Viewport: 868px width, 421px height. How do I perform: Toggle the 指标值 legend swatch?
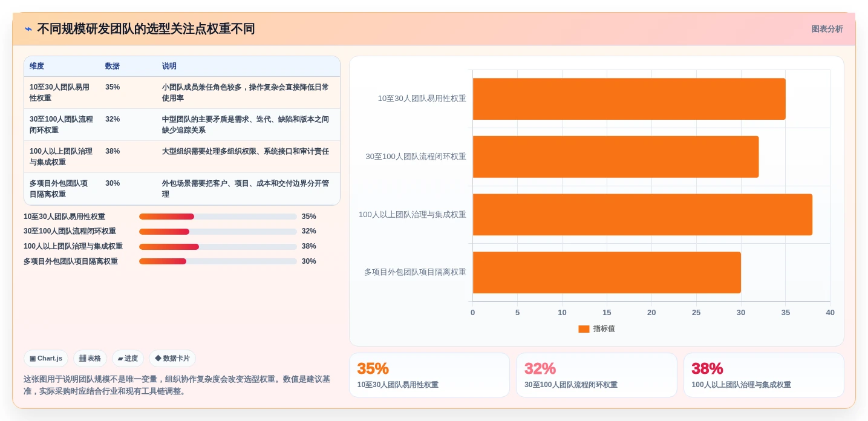point(584,329)
